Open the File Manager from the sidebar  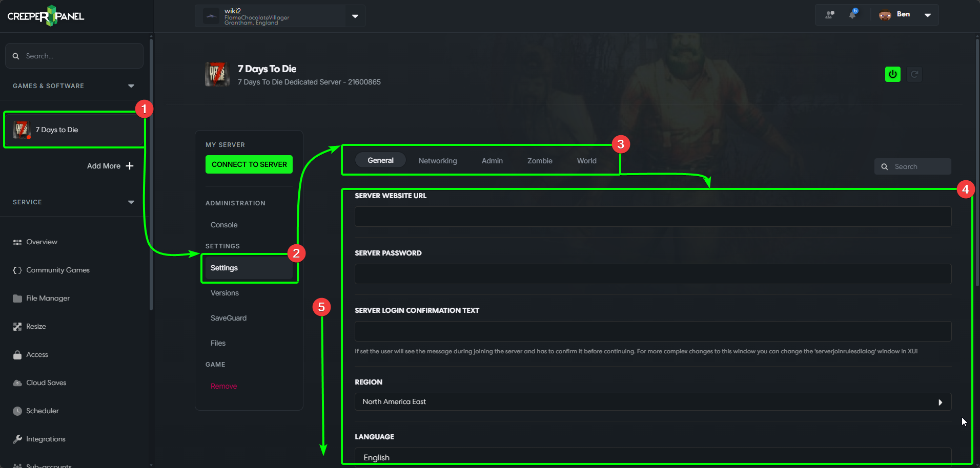(x=48, y=298)
